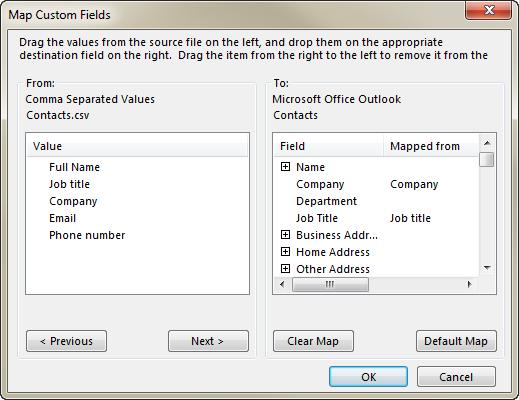Select the Name destination field label
This screenshot has height=400, width=519.
(310, 167)
